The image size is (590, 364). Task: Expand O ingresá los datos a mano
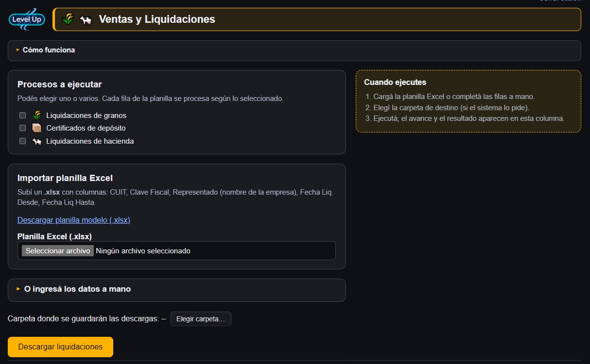tap(176, 289)
